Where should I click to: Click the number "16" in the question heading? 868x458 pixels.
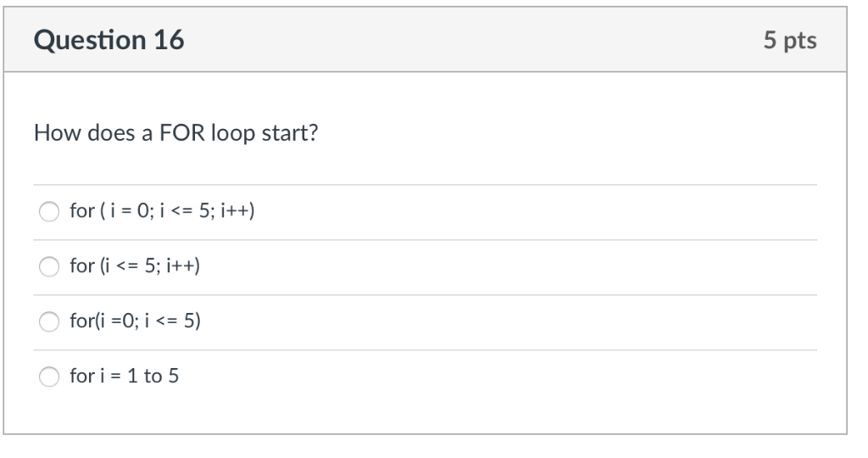point(169,40)
